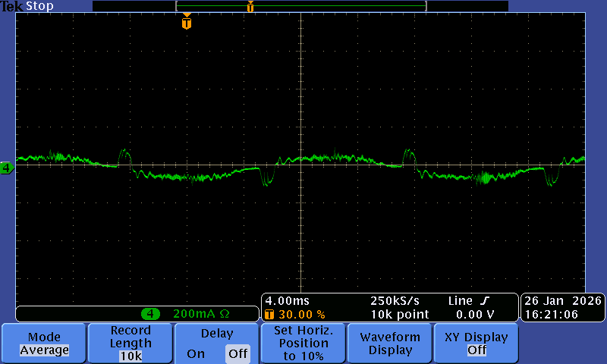This screenshot has width=607, height=364.
Task: Click the 0.00 V trigger level readout
Action: coord(475,314)
